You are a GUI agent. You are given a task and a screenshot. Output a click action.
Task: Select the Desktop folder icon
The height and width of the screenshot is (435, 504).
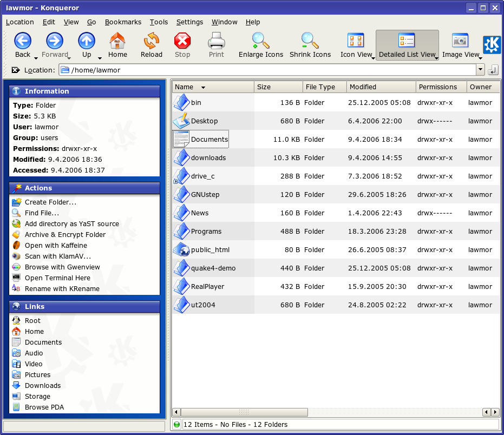181,121
